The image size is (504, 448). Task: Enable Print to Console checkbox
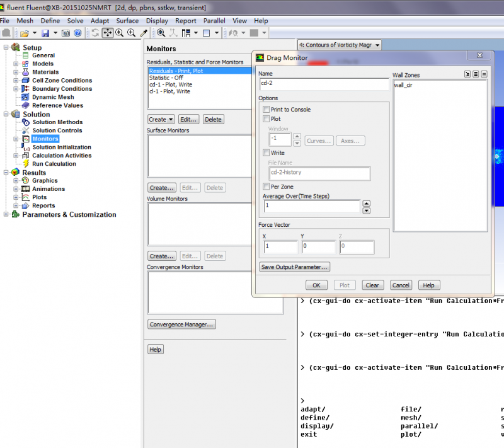(x=266, y=110)
